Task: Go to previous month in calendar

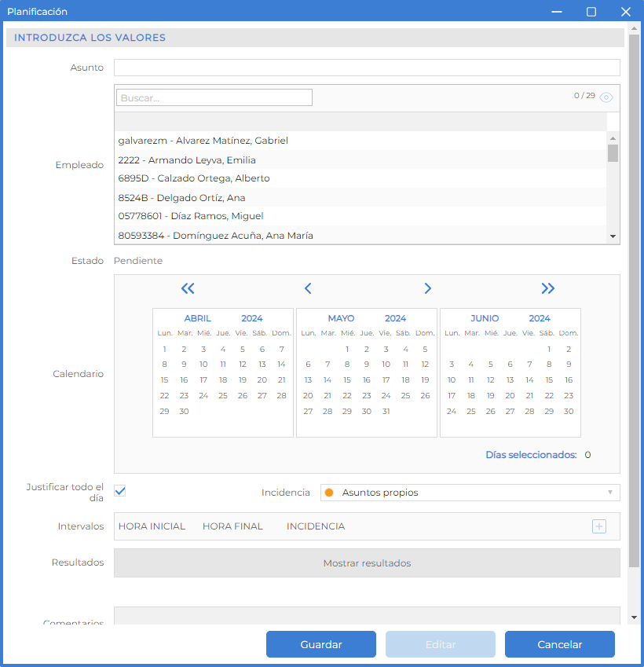Action: pos(308,288)
